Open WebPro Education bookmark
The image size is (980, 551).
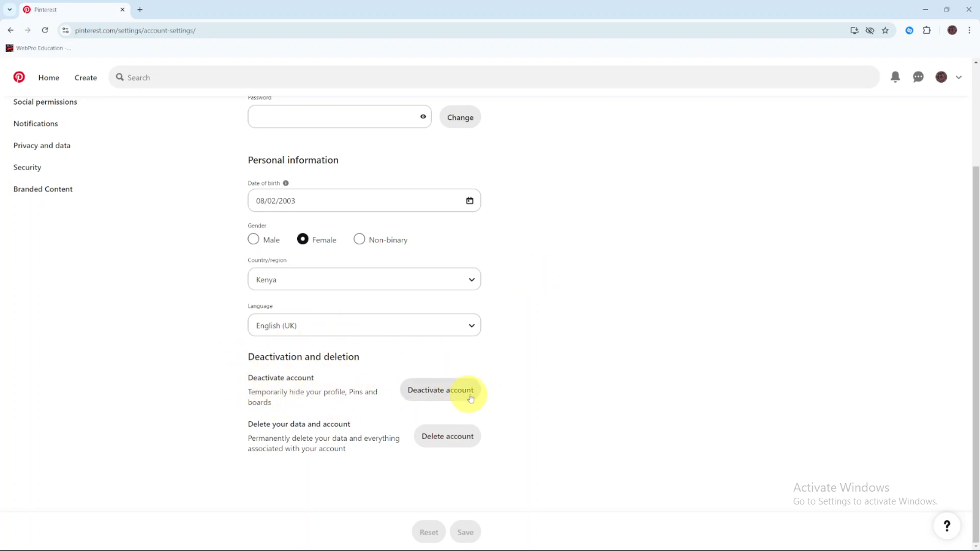(38, 48)
